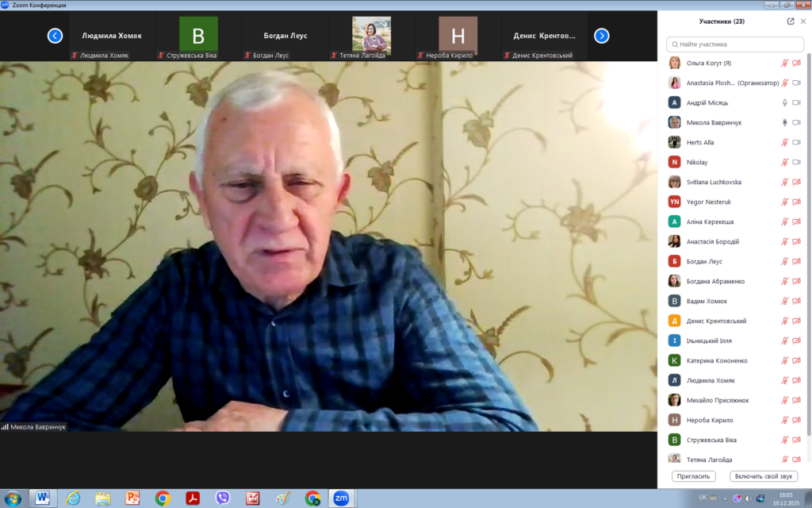Click Микола Вавринчук's camera icon

coord(797,122)
